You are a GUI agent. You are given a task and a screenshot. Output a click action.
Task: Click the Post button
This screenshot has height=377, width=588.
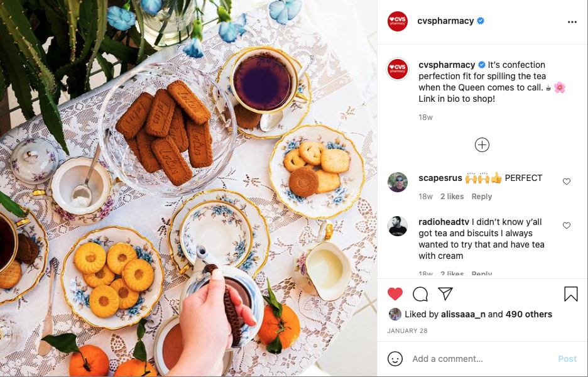(567, 359)
